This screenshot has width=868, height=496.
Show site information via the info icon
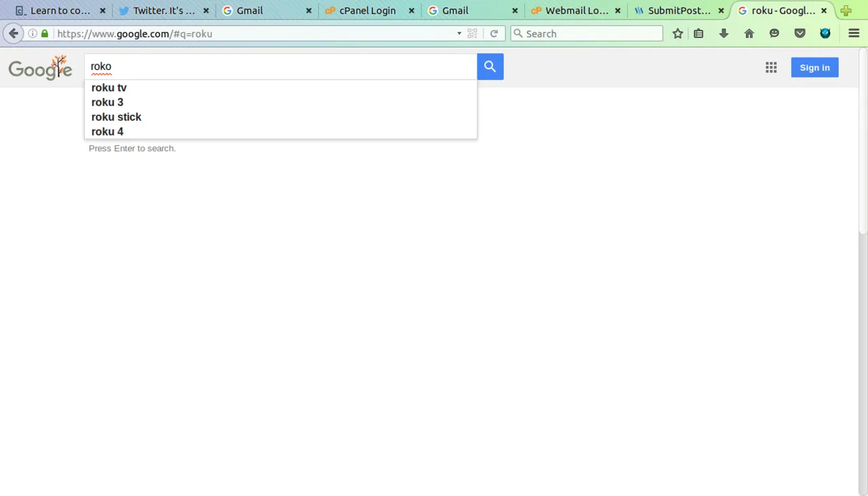point(33,33)
